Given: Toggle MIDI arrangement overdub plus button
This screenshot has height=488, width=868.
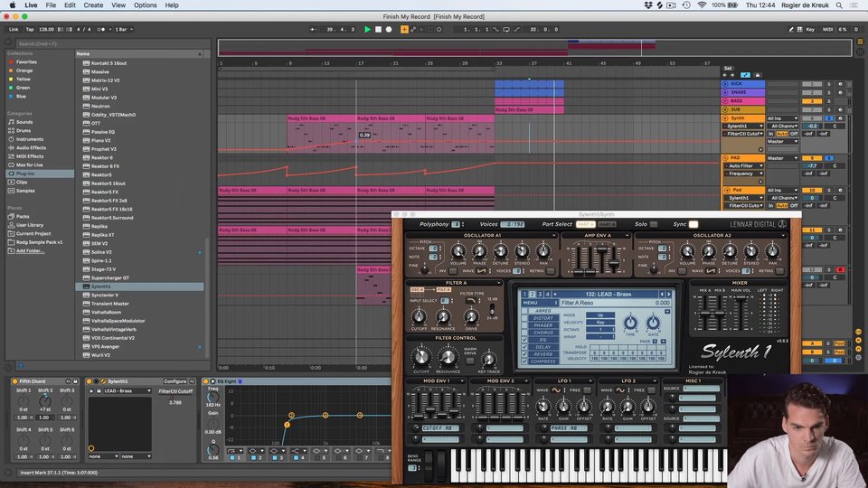Looking at the screenshot, I should pyautogui.click(x=404, y=29).
